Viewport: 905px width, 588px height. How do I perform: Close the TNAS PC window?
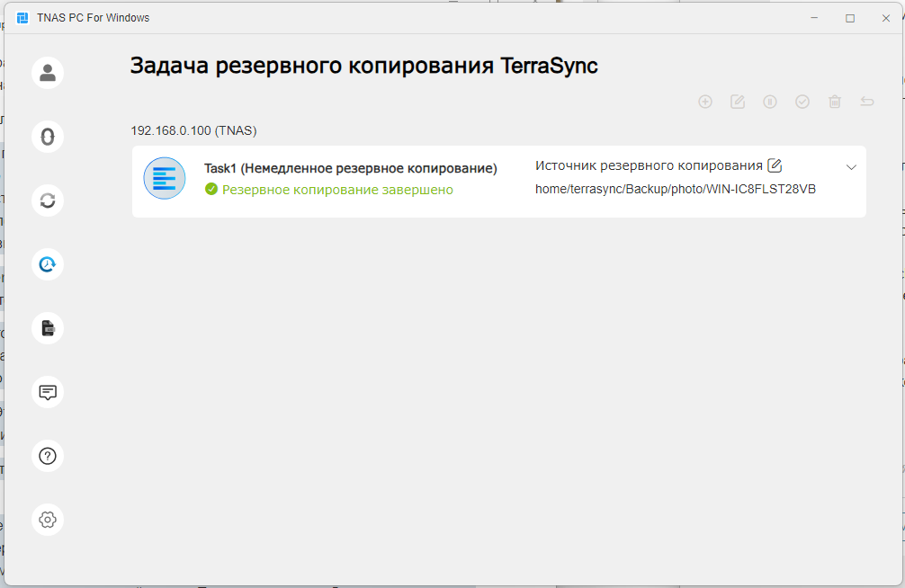tap(886, 18)
